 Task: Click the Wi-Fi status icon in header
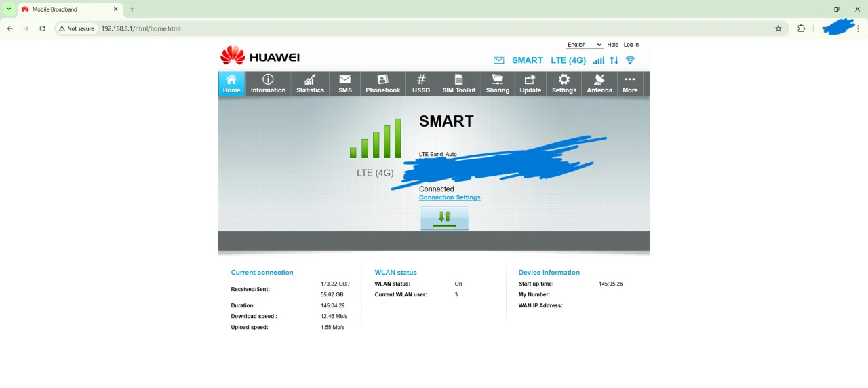(x=630, y=60)
